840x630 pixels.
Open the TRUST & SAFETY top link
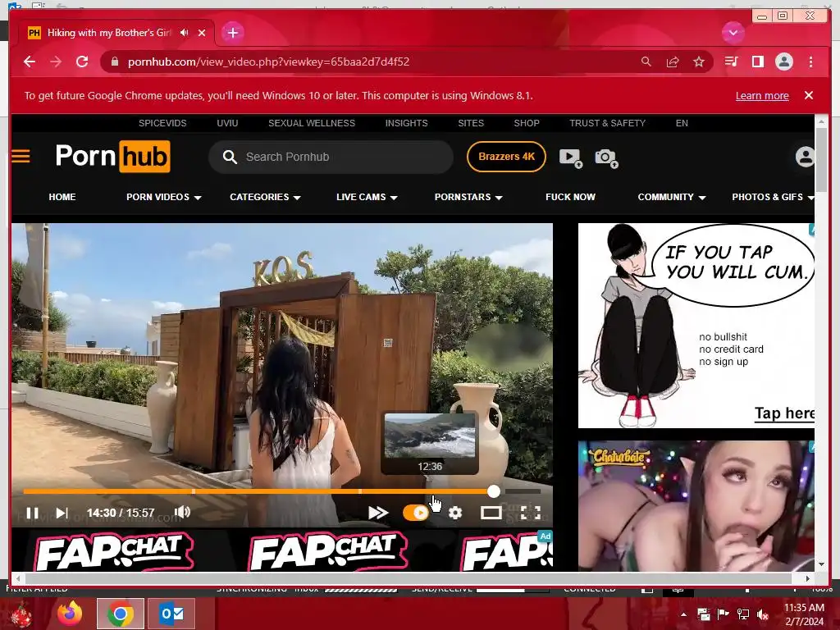(x=608, y=123)
